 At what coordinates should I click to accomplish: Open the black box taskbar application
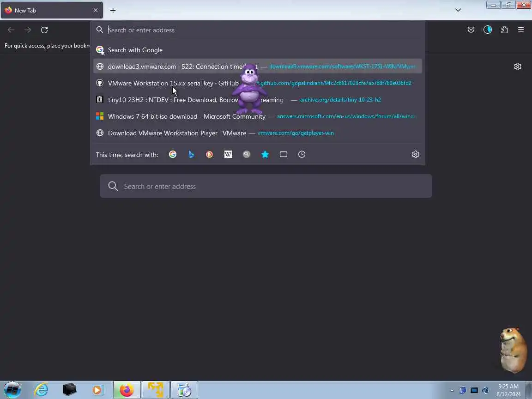tap(70, 390)
